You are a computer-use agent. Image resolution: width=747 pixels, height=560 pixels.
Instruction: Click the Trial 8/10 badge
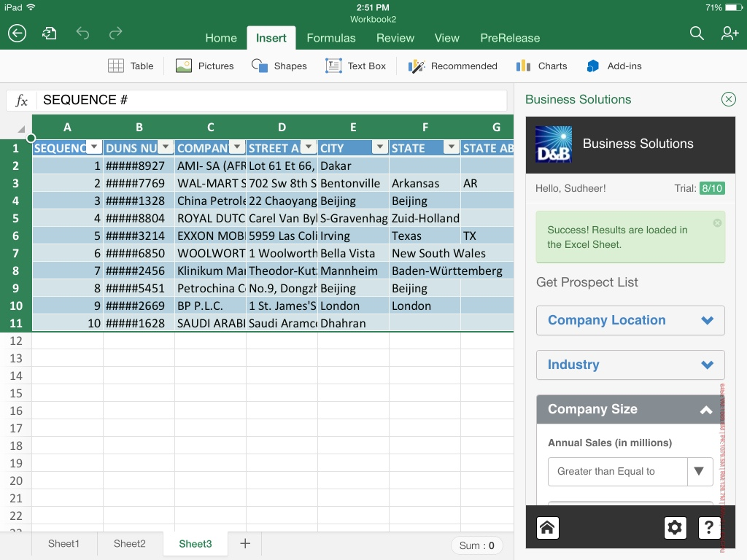point(712,188)
